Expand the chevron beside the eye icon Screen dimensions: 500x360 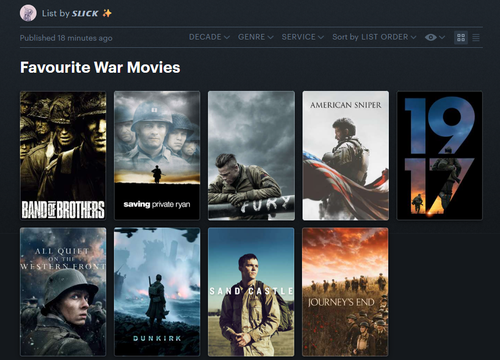pos(442,37)
